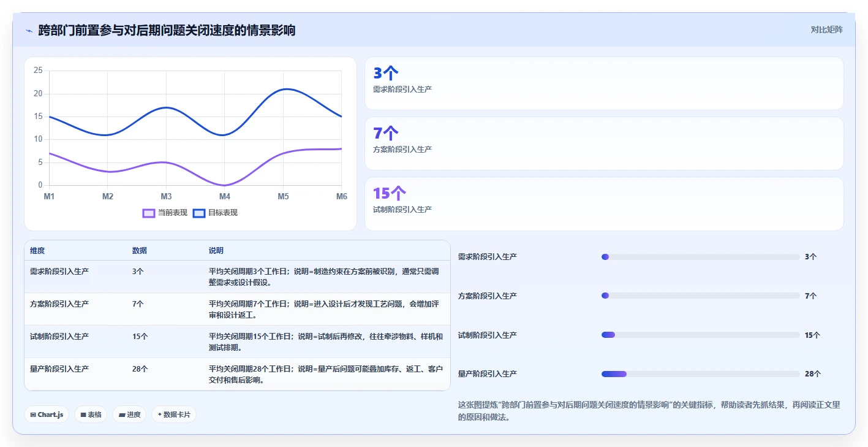Image resolution: width=868 pixels, height=447 pixels.
Task: Click the M4 axis label
Action: pos(225,196)
